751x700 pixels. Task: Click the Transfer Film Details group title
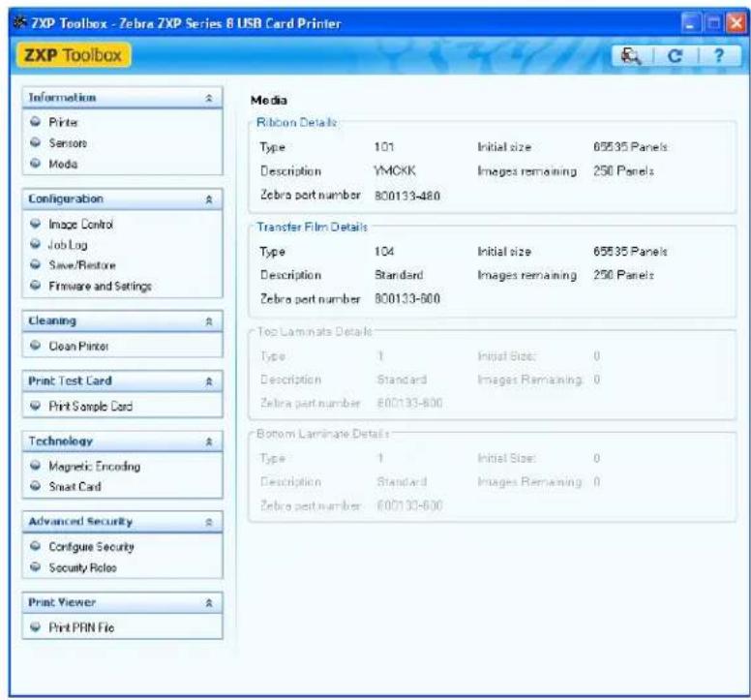[313, 228]
